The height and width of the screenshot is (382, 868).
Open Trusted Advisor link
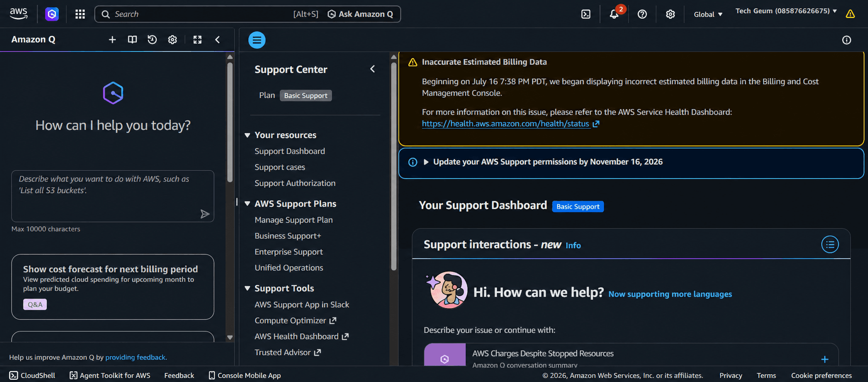[287, 353]
